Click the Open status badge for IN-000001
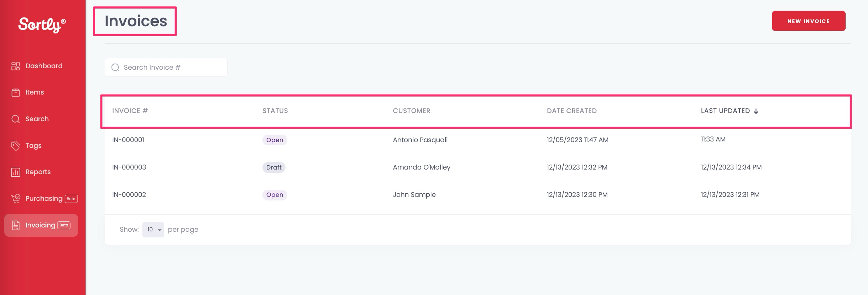868x295 pixels. tap(275, 140)
